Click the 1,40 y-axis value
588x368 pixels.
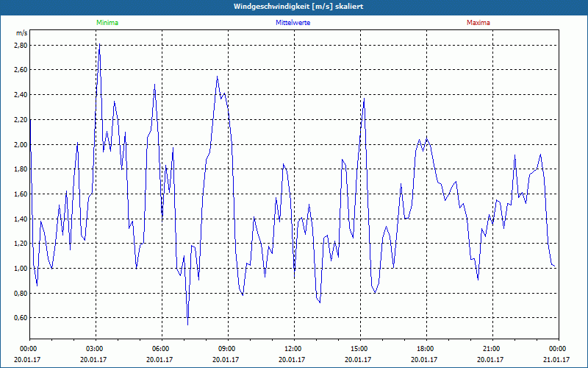tap(21, 219)
